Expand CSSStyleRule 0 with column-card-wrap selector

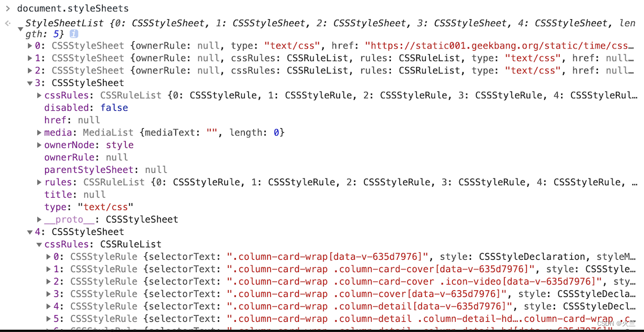point(48,256)
